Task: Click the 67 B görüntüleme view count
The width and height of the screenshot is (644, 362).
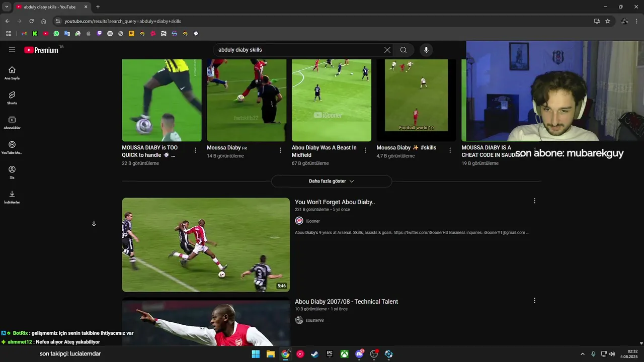Action: 310,163
